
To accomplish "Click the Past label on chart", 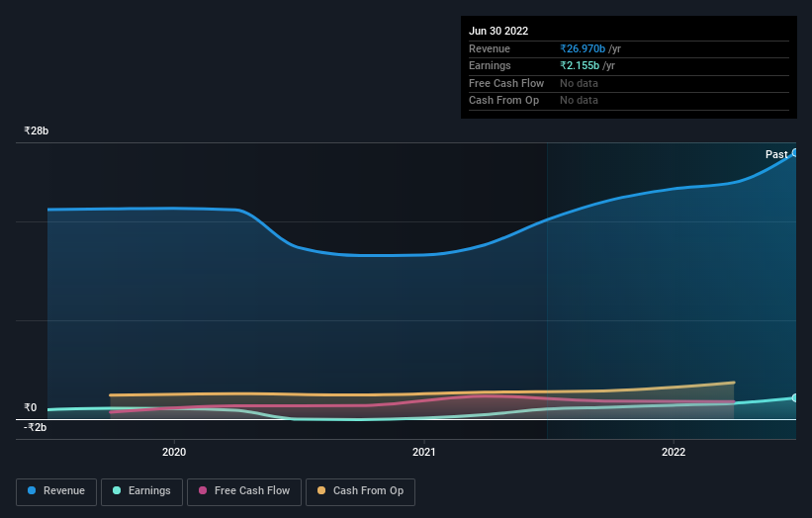I will coord(776,154).
